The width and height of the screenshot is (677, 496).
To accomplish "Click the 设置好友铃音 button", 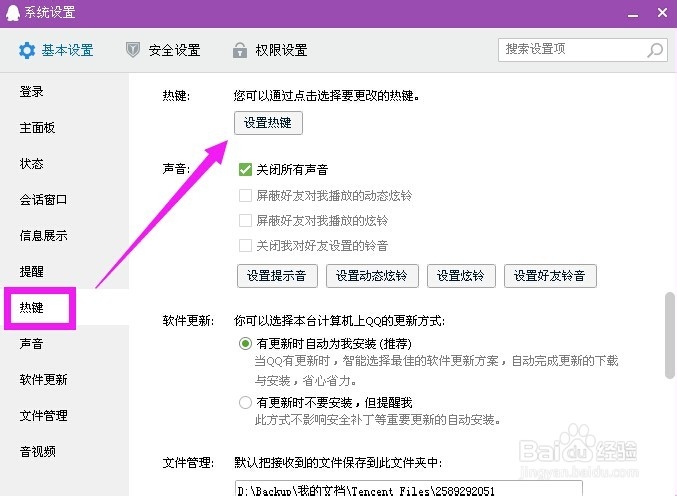I will click(x=550, y=276).
